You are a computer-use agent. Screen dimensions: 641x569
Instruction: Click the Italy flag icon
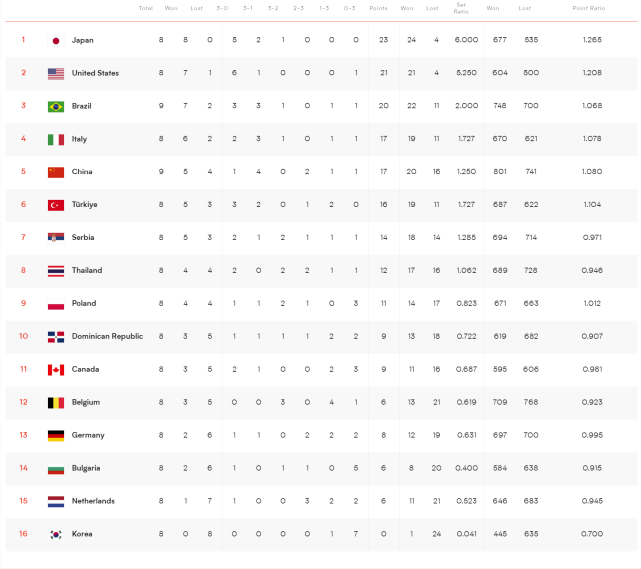click(56, 139)
